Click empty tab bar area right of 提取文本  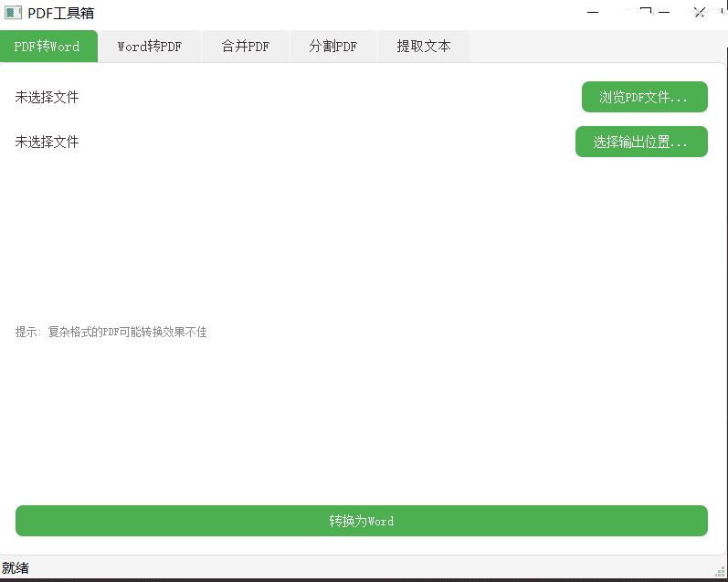[594, 47]
